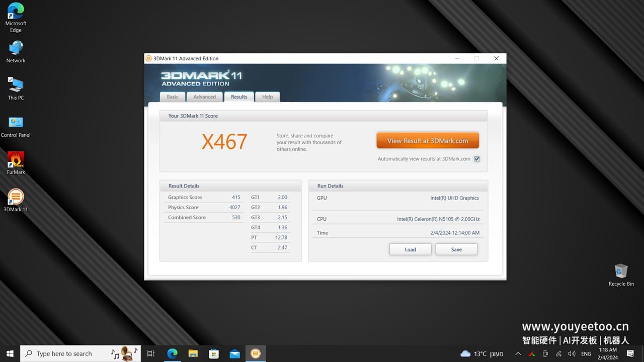Click View Result at 3DMark.com
The image size is (644, 362).
tap(427, 140)
